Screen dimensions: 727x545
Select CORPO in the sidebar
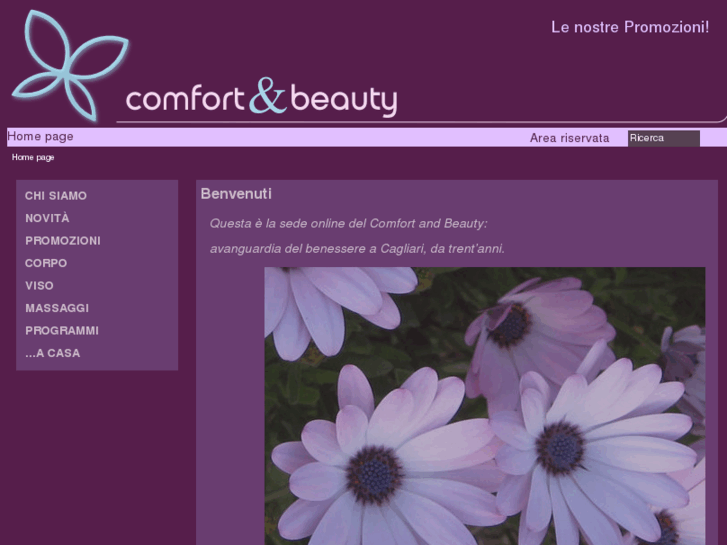46,263
